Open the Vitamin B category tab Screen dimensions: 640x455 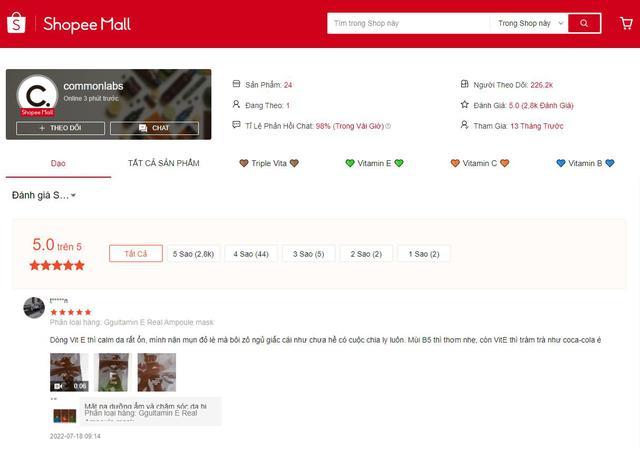coord(585,163)
